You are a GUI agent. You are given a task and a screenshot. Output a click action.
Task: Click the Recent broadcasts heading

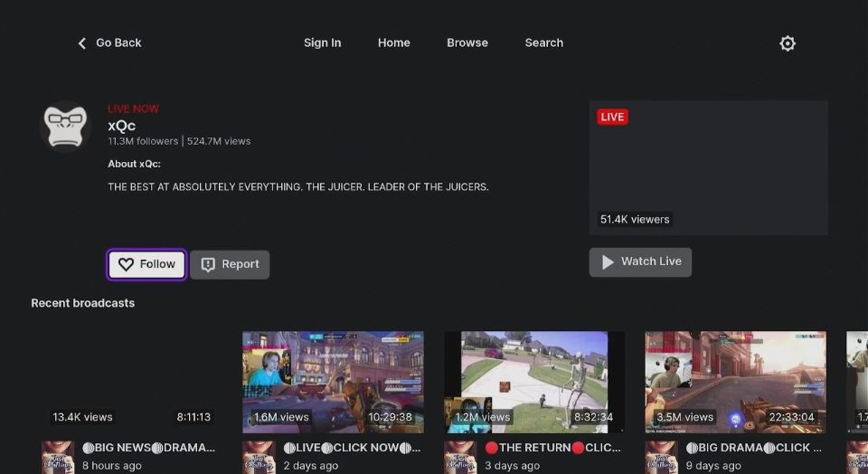(x=83, y=303)
